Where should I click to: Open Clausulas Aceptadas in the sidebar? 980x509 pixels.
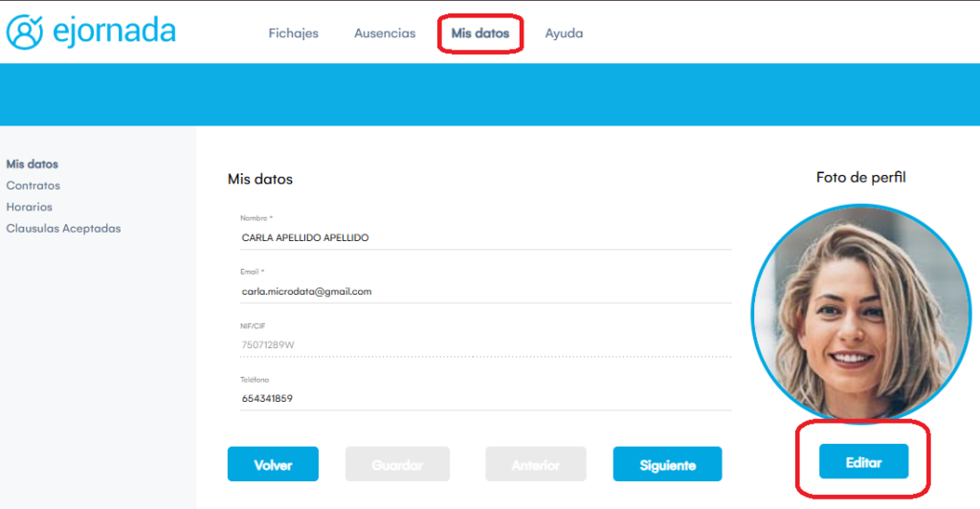[63, 229]
